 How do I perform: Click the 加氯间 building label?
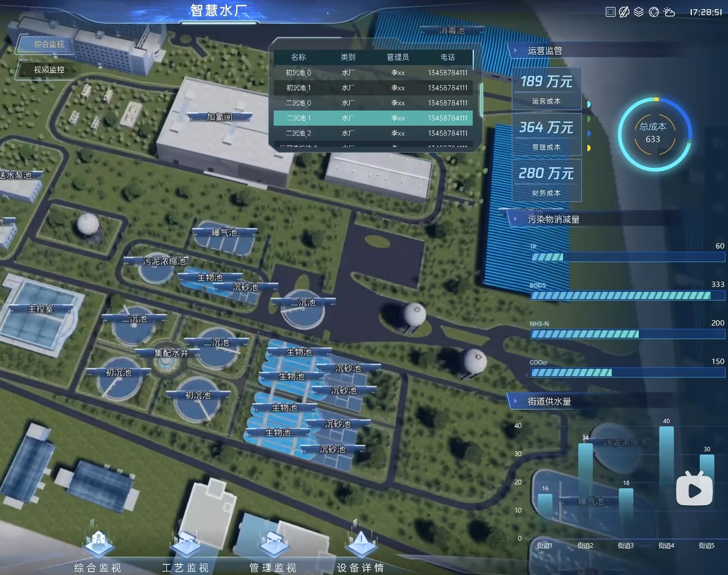pos(219,117)
